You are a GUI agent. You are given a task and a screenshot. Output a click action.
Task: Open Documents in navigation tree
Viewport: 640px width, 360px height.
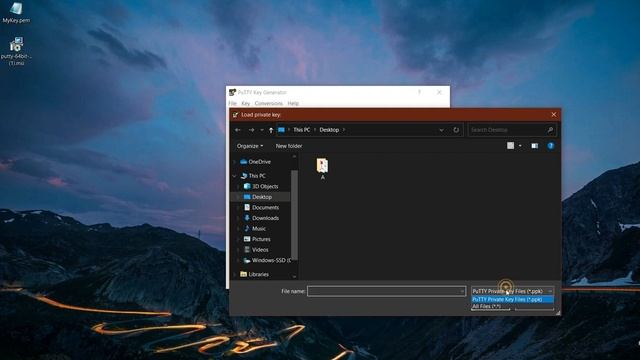click(x=265, y=207)
